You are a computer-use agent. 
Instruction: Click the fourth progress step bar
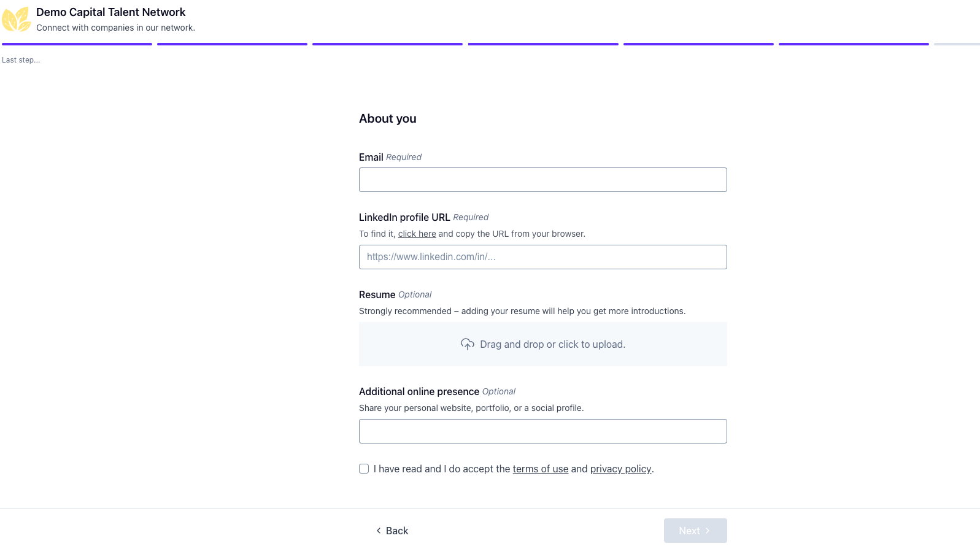tap(543, 44)
